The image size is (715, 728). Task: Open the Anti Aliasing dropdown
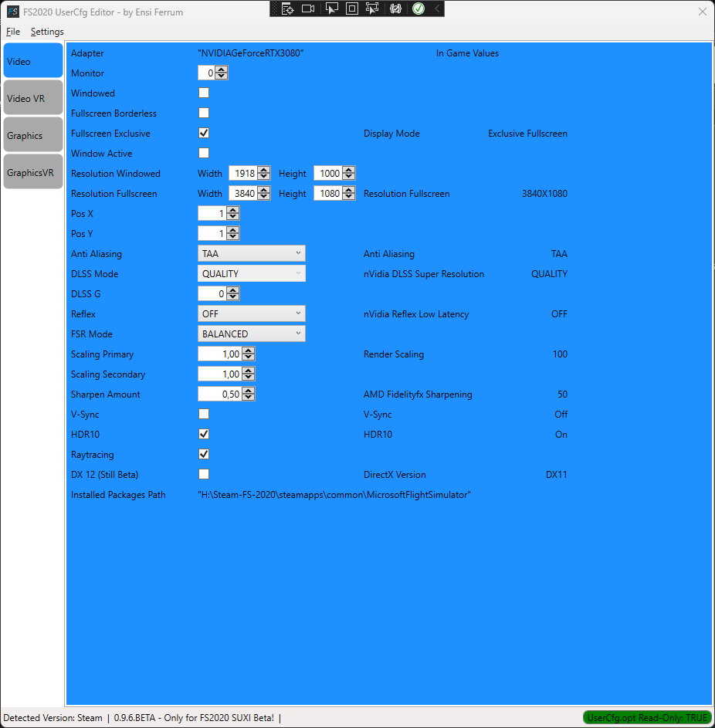click(x=251, y=253)
